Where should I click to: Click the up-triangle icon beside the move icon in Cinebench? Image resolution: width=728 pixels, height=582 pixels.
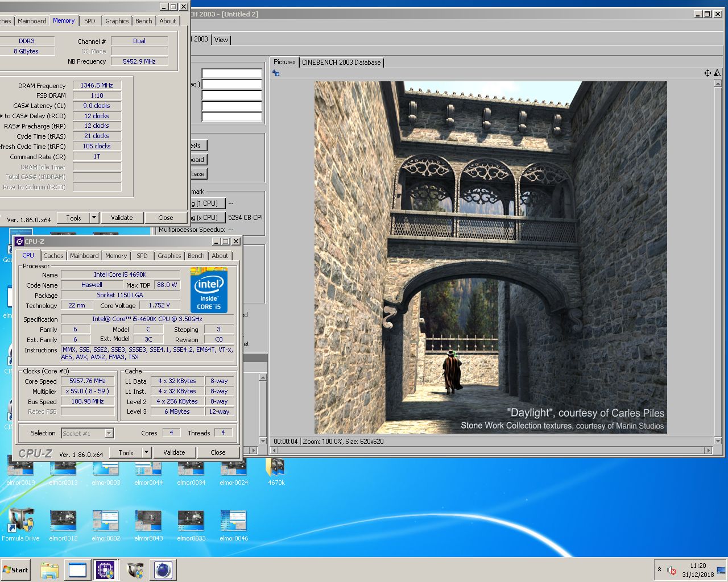pyautogui.click(x=717, y=73)
